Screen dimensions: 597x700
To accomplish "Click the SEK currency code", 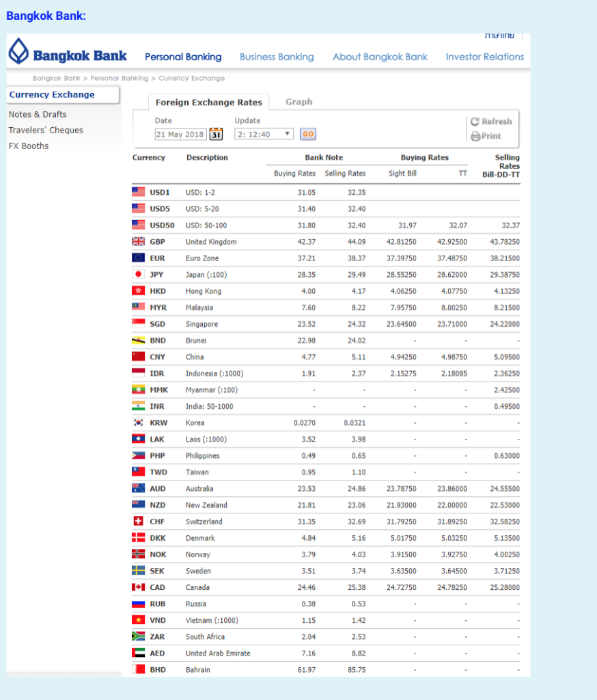I will (x=157, y=571).
